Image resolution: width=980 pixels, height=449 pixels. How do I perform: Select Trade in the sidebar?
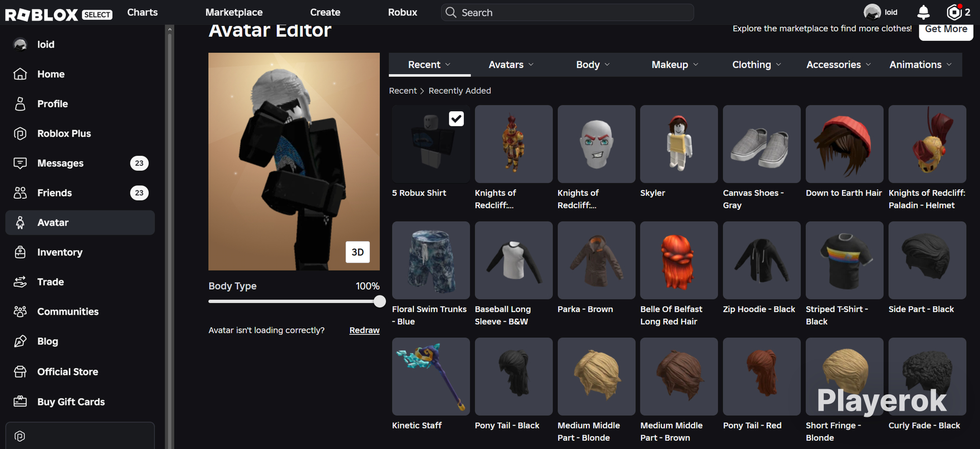[x=80, y=281]
